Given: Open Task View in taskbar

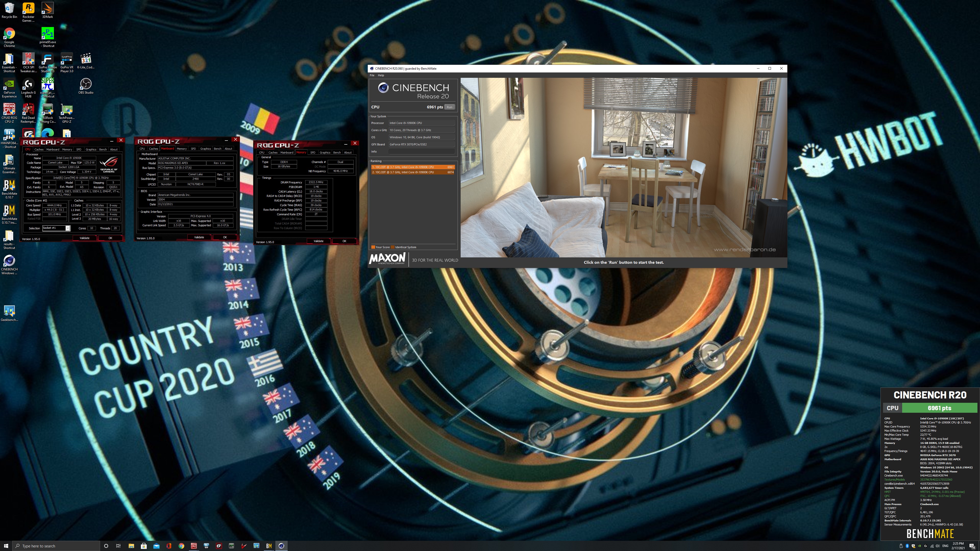Looking at the screenshot, I should coord(118,546).
